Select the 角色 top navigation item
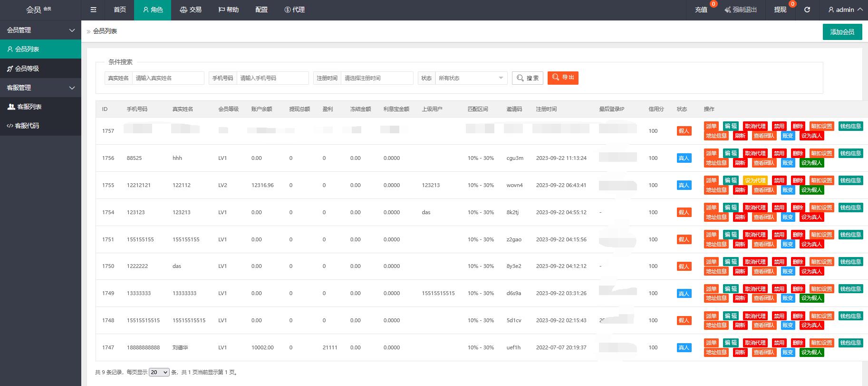 point(153,10)
